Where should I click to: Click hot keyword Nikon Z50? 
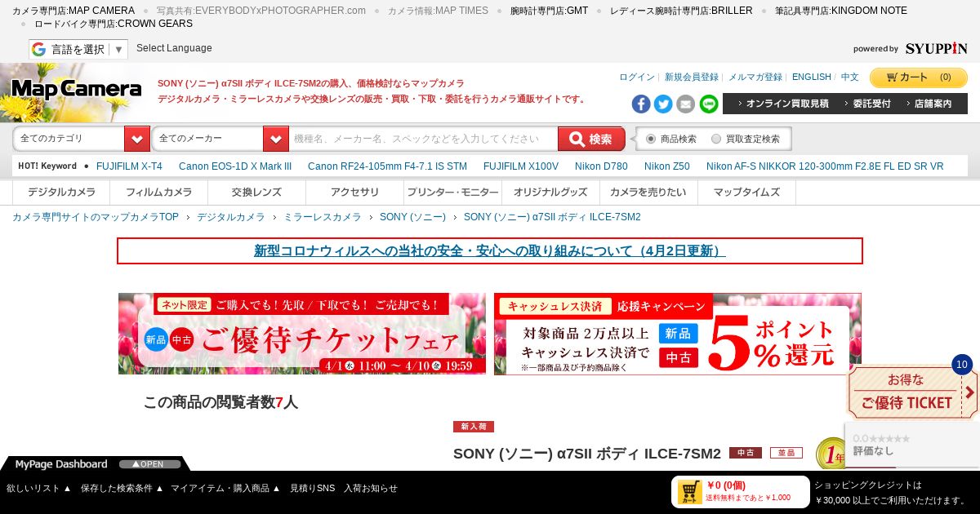tap(667, 166)
